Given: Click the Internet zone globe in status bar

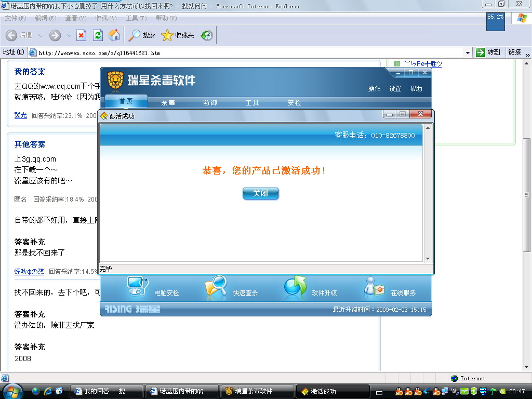Looking at the screenshot, I should pos(454,378).
